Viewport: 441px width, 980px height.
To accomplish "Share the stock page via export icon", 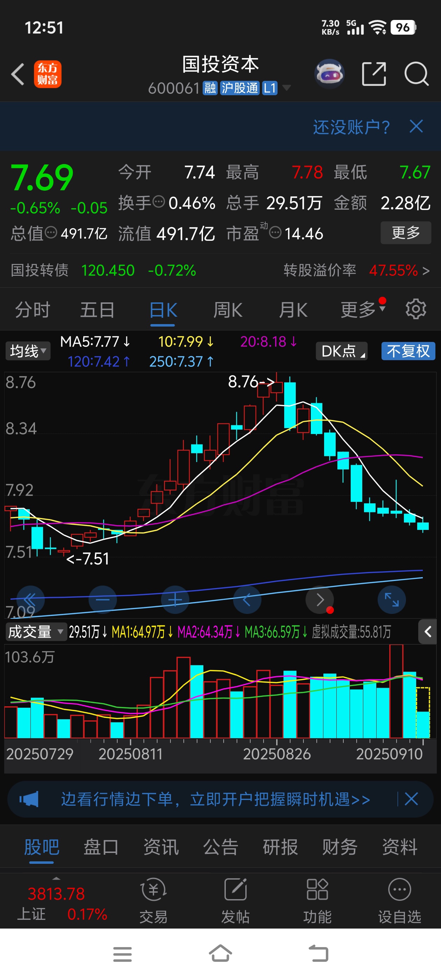I will point(374,74).
